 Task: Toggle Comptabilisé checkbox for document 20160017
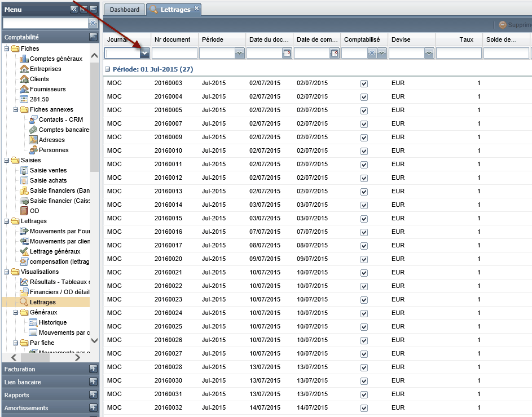pos(364,246)
